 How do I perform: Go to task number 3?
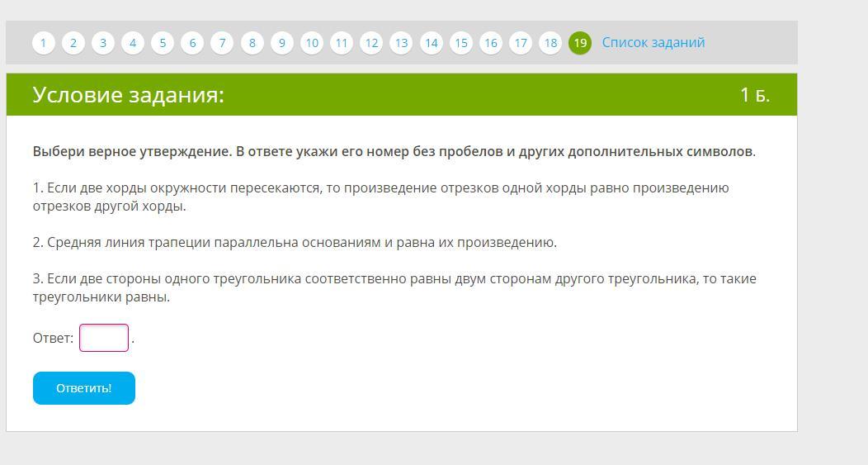point(103,43)
